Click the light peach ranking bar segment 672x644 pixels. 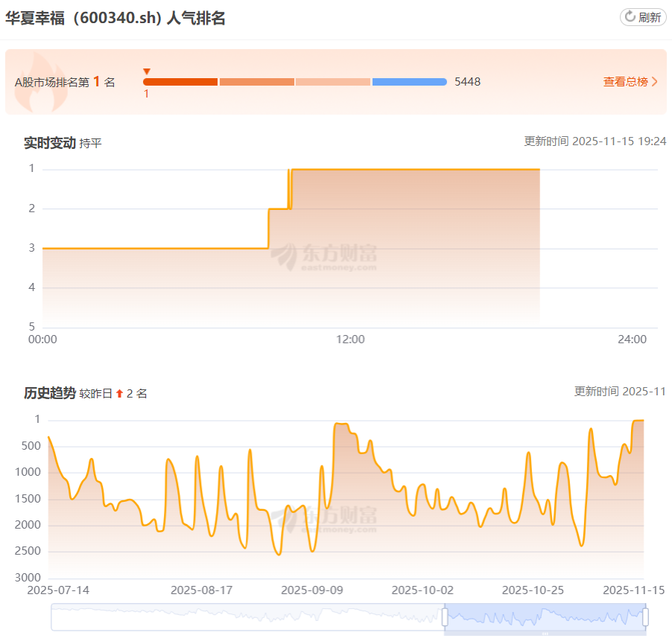[332, 82]
